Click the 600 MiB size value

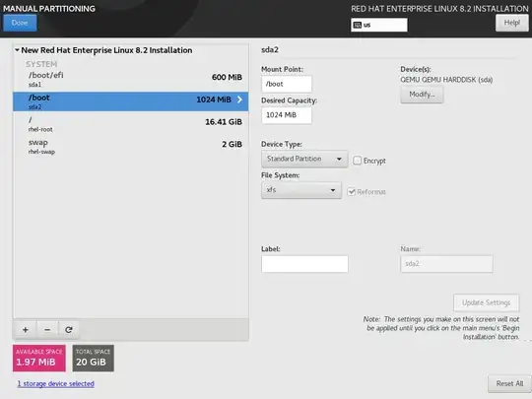[x=227, y=77]
